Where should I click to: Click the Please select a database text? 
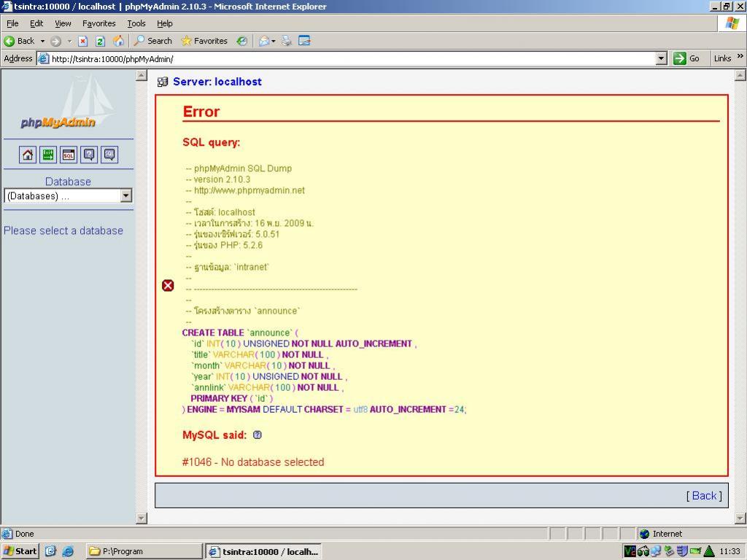pyautogui.click(x=63, y=230)
